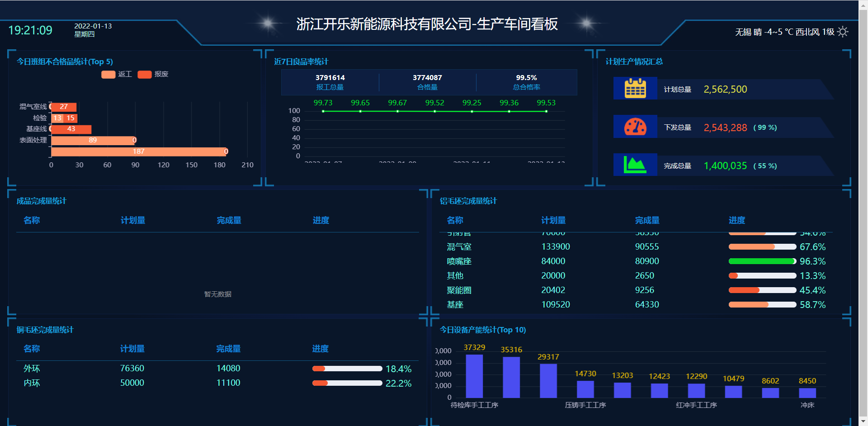This screenshot has height=426, width=868.
Task: Click the 基座 progress bar
Action: coord(762,305)
